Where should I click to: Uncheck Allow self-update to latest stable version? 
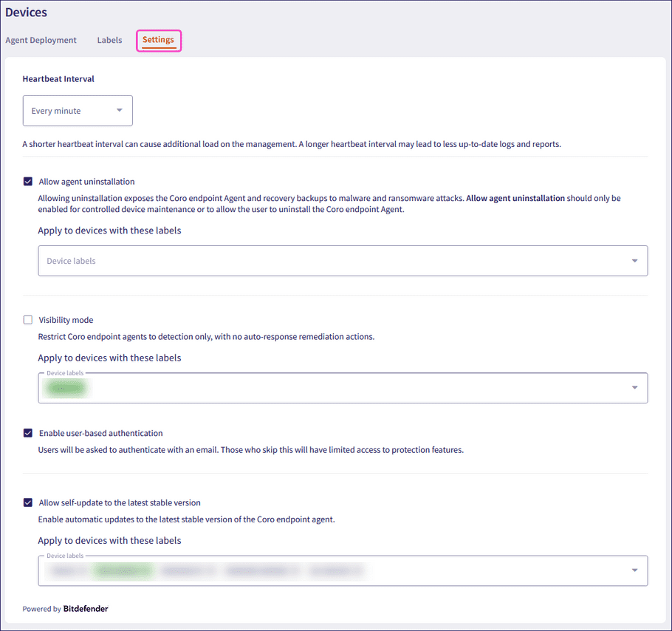pos(28,502)
